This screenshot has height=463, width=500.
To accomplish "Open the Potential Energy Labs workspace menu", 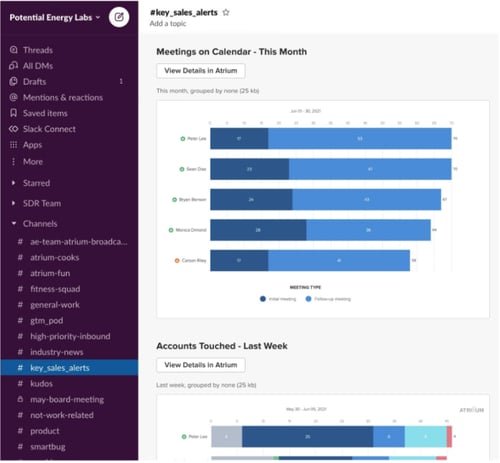I will point(55,17).
